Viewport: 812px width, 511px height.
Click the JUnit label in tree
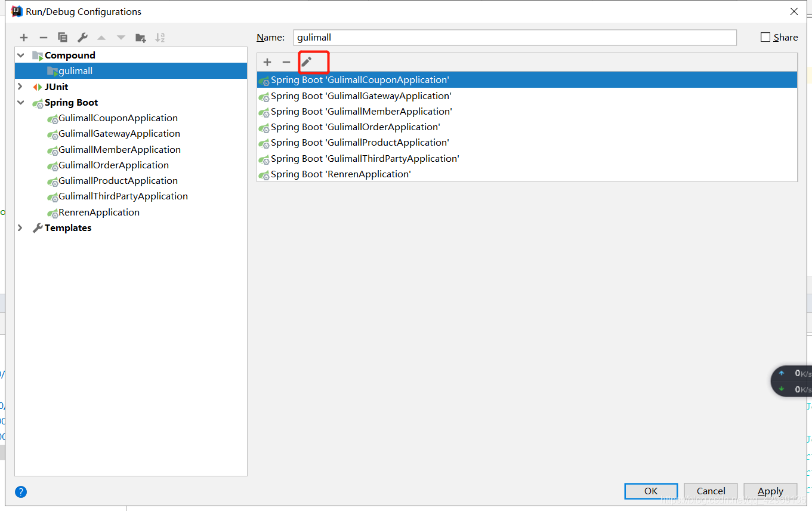pyautogui.click(x=57, y=87)
